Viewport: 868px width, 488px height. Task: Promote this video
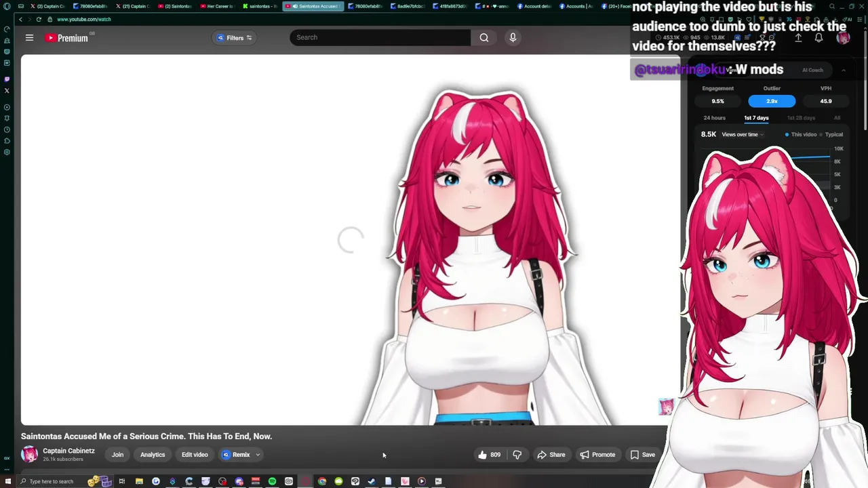pos(597,455)
